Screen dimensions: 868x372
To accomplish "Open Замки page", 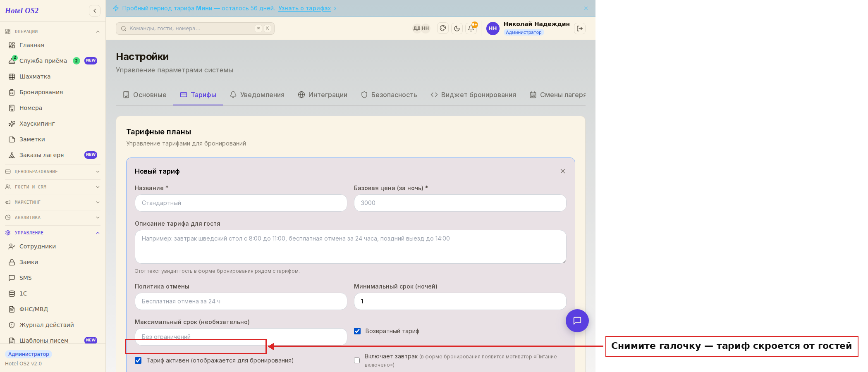I will [x=53, y=262].
